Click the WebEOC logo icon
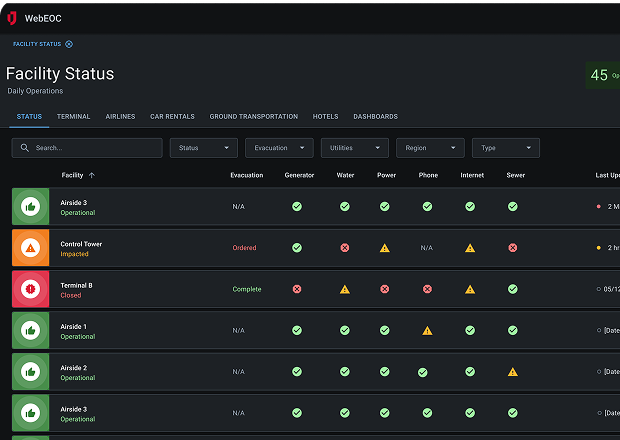The image size is (620, 440). pos(12,17)
